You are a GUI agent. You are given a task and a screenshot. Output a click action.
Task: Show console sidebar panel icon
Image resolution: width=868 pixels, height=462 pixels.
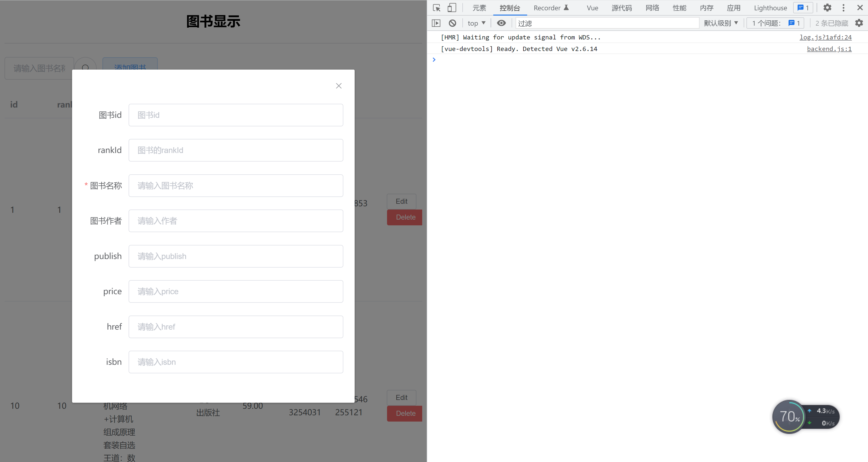click(436, 23)
